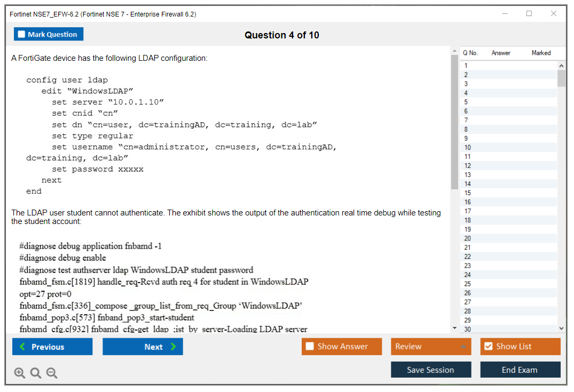
Task: Click the zoom out magnifier icon
Action: (52, 373)
